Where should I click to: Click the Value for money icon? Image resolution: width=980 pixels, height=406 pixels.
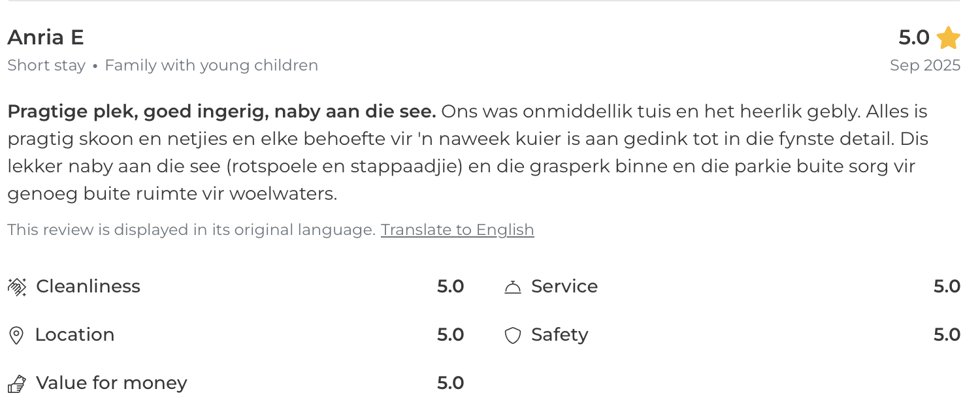pos(17,384)
